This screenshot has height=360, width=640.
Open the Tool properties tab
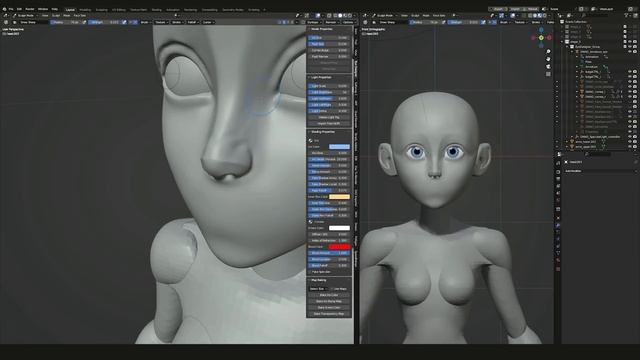point(558,163)
